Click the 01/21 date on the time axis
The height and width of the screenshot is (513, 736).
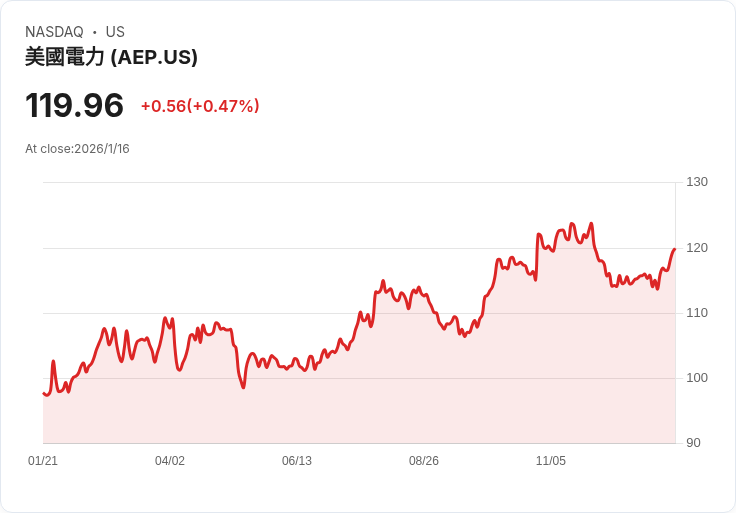pyautogui.click(x=43, y=461)
